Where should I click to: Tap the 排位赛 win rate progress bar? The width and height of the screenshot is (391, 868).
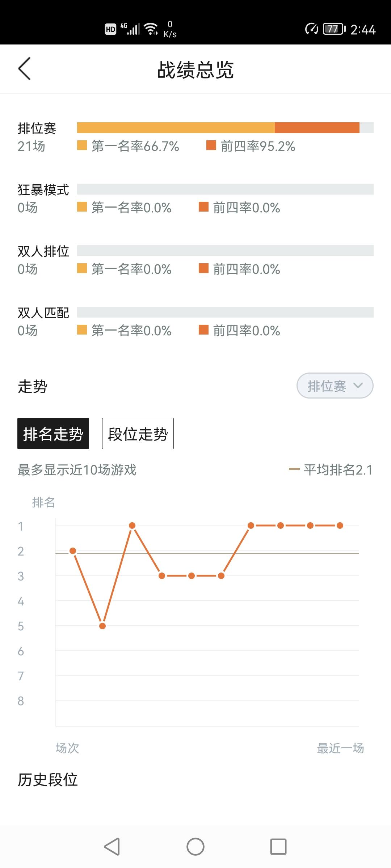coord(225,128)
